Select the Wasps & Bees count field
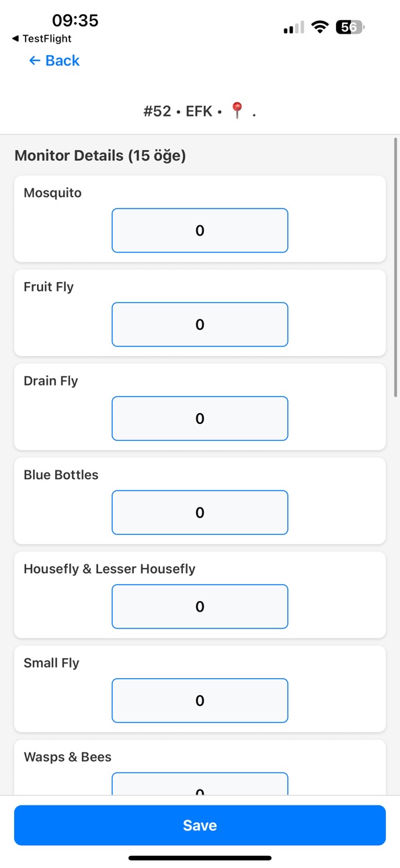This screenshot has height=868, width=400. coord(200,784)
